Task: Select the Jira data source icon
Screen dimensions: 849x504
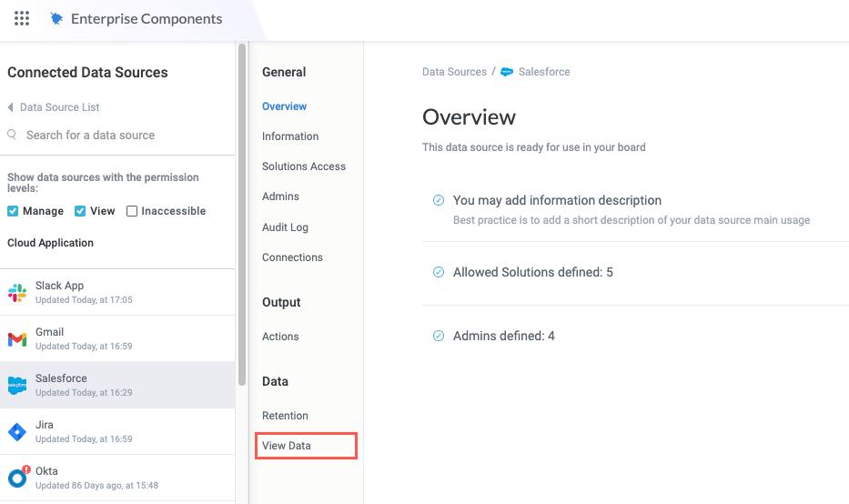Action: (17, 432)
